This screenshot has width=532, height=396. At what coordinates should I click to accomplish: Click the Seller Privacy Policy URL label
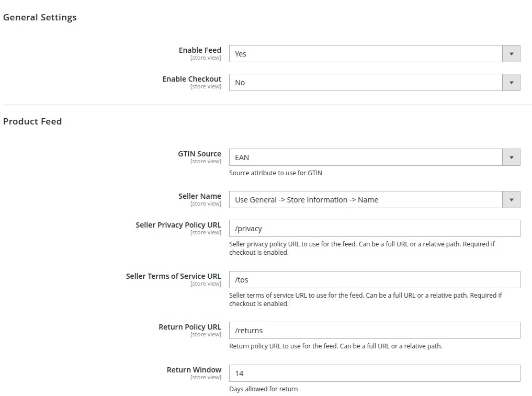(x=178, y=225)
